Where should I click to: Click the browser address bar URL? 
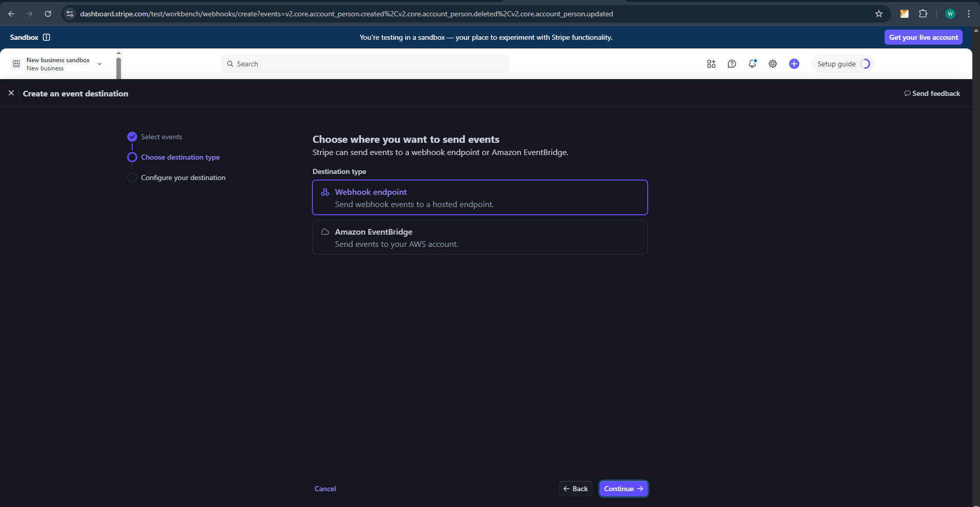click(347, 14)
